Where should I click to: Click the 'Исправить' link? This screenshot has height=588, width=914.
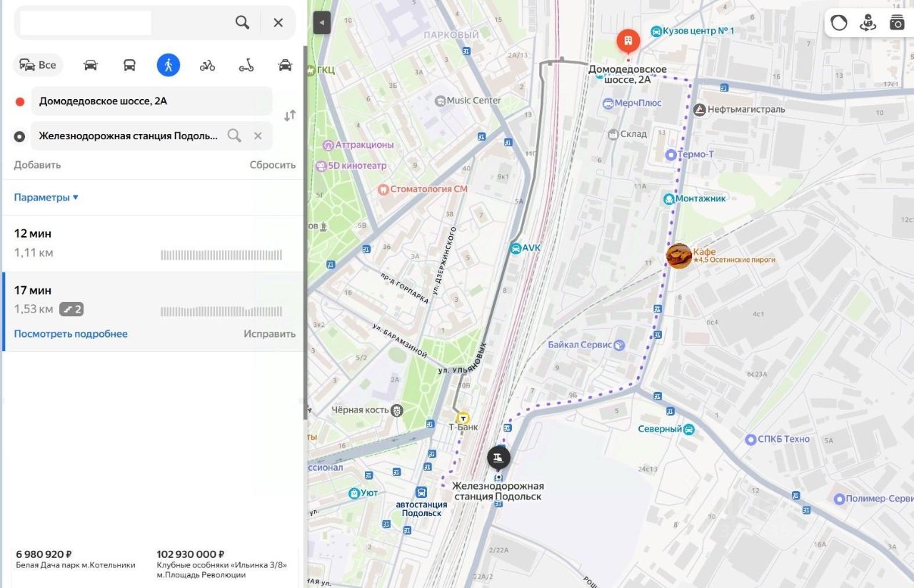pyautogui.click(x=269, y=333)
